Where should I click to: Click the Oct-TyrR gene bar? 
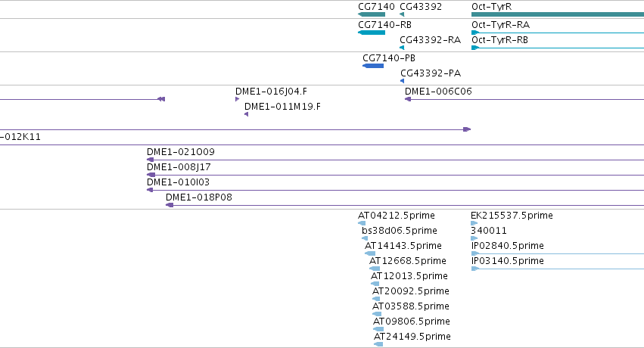pyautogui.click(x=558, y=14)
